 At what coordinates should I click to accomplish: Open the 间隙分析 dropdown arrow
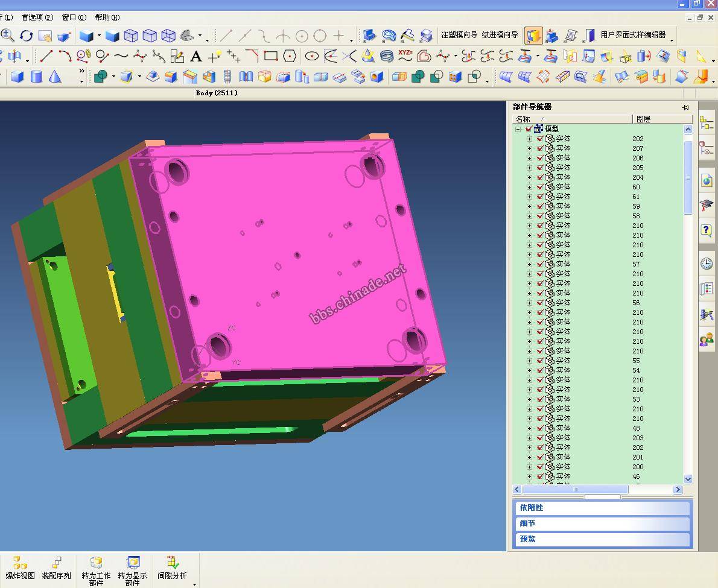click(x=194, y=584)
